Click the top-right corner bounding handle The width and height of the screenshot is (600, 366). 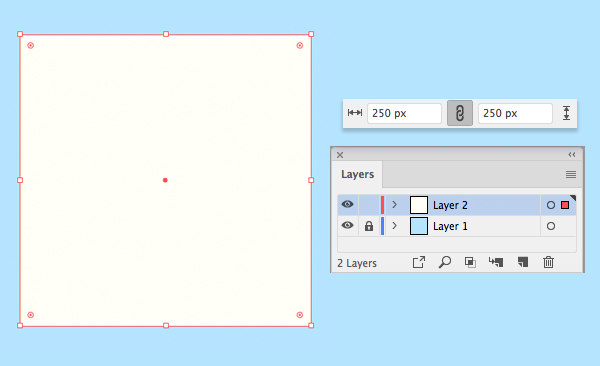311,34
